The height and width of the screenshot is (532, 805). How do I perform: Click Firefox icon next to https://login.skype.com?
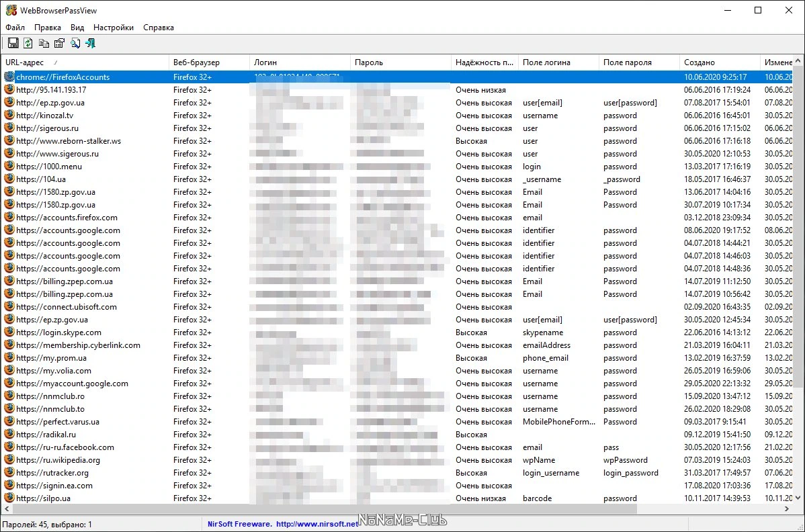click(9, 332)
